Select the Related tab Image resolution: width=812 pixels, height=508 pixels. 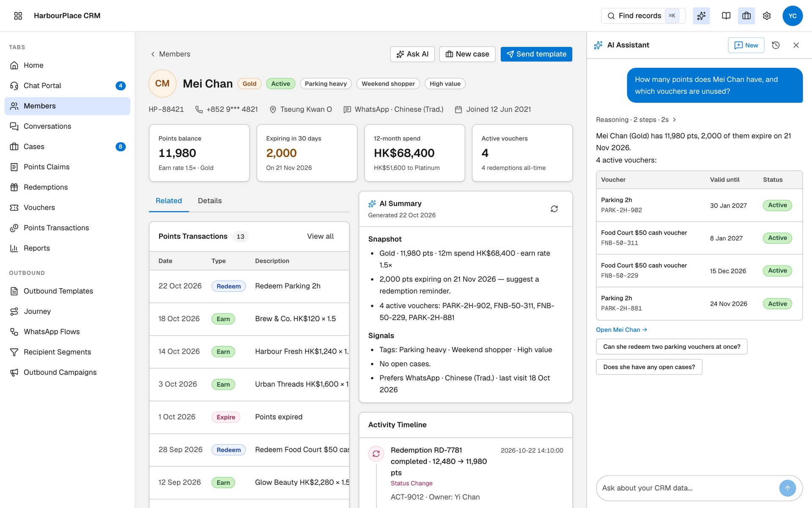pyautogui.click(x=169, y=201)
